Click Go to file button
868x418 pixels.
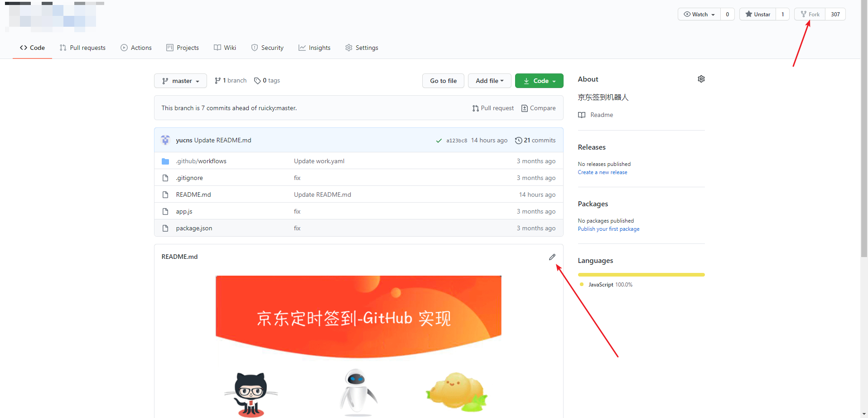[443, 81]
